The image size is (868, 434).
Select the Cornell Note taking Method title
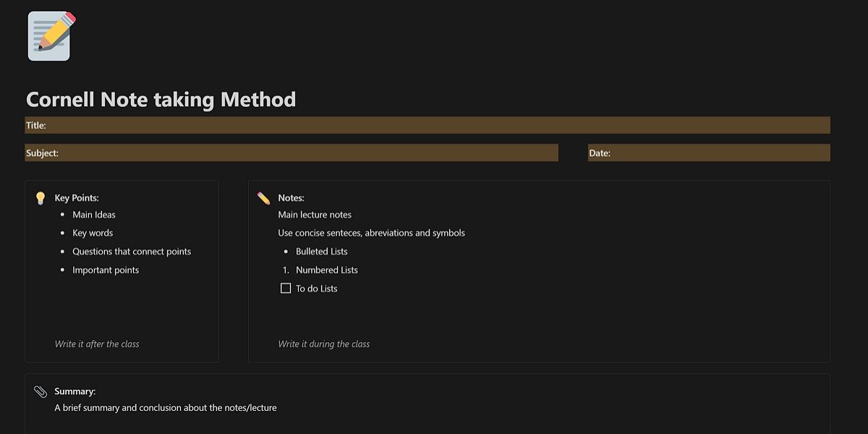(x=161, y=99)
